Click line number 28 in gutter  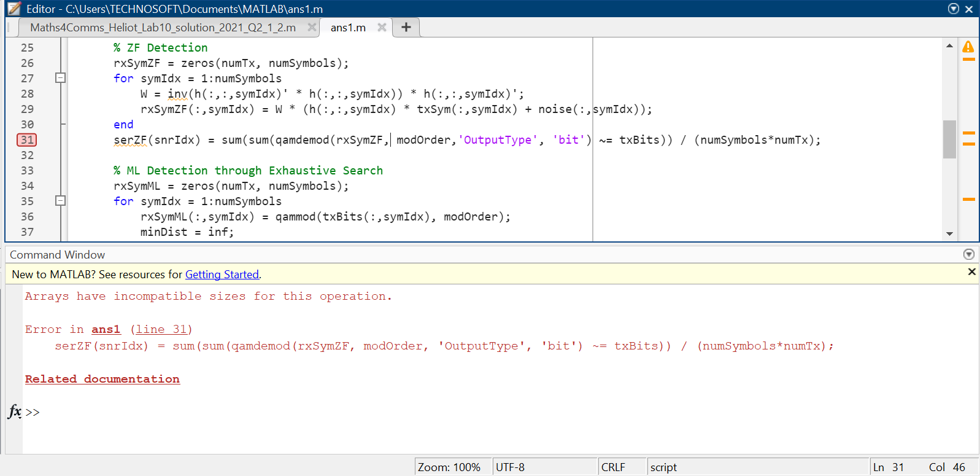point(27,93)
